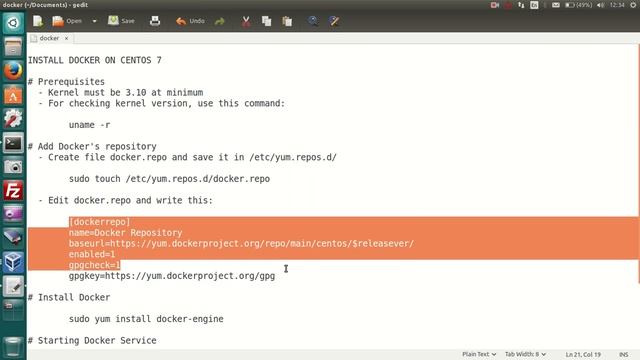Open the media player dock icon

[13, 214]
